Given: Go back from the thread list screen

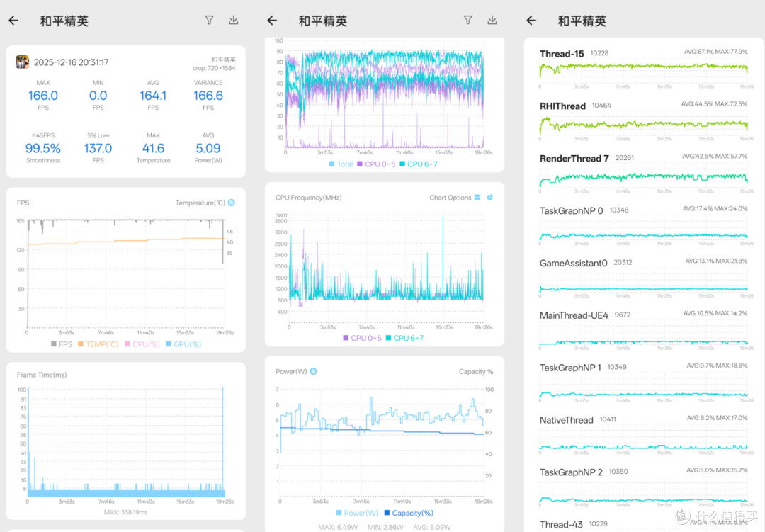Looking at the screenshot, I should (531, 21).
